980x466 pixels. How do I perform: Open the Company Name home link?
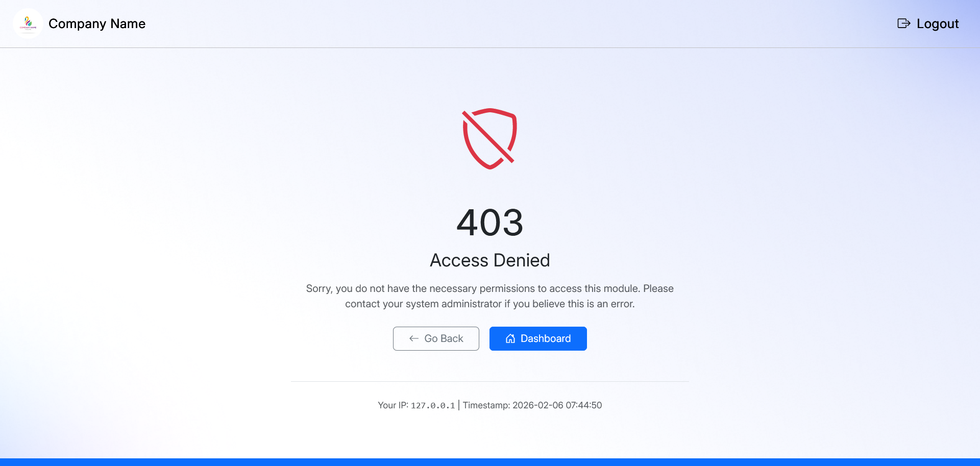coord(97,23)
